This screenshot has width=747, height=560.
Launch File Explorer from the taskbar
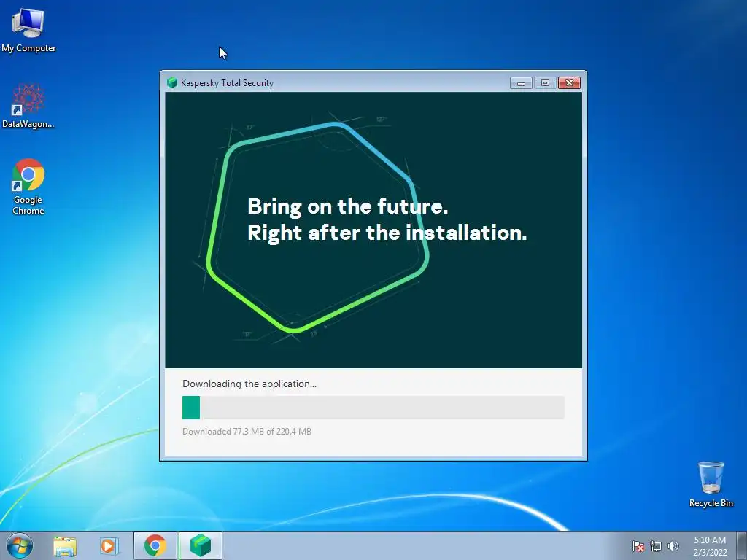click(65, 545)
